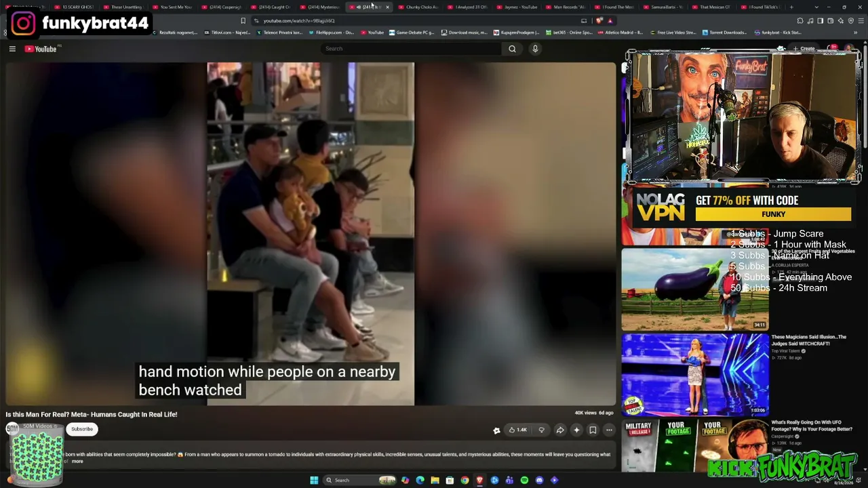Open Discord from the taskbar
The height and width of the screenshot is (488, 868).
point(539,481)
